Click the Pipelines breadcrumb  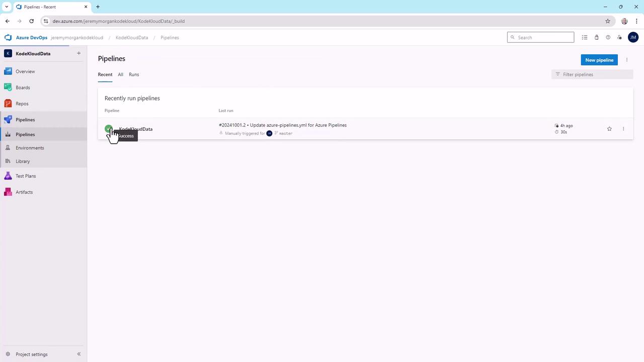click(x=170, y=38)
